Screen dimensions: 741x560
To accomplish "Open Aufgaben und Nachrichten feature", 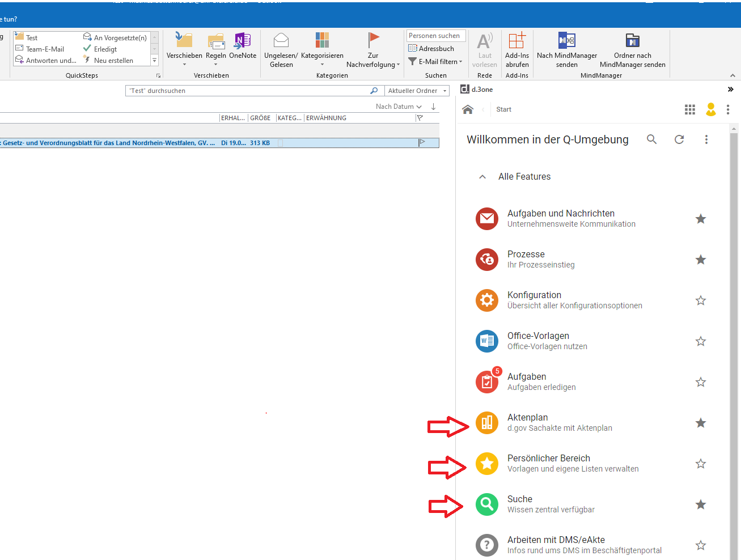I will pyautogui.click(x=487, y=219).
